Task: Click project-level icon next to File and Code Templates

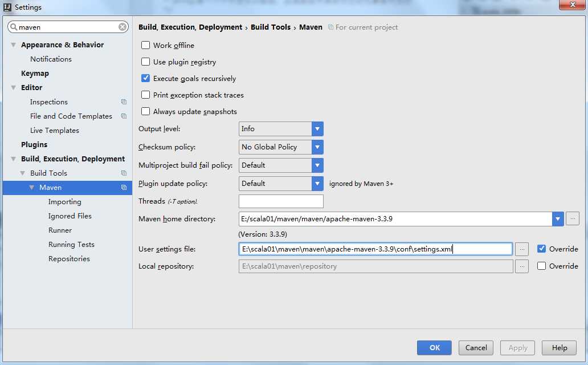Action: [x=124, y=116]
